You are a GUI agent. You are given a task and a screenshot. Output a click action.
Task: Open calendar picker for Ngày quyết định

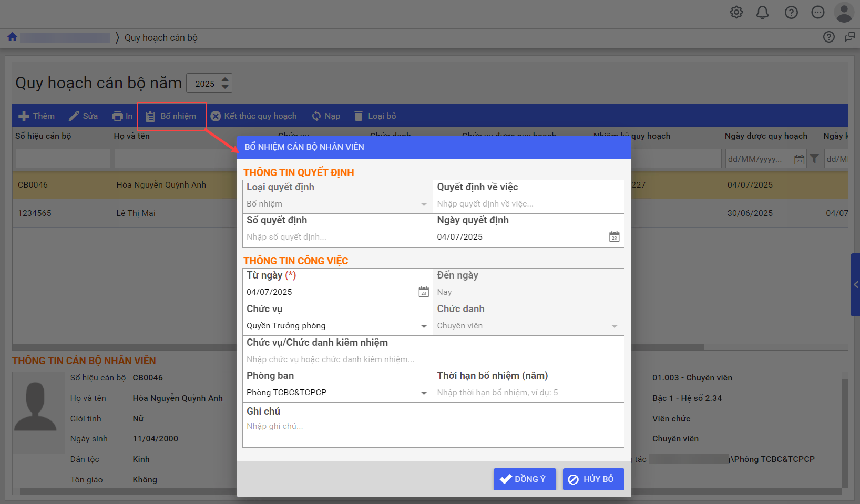614,237
